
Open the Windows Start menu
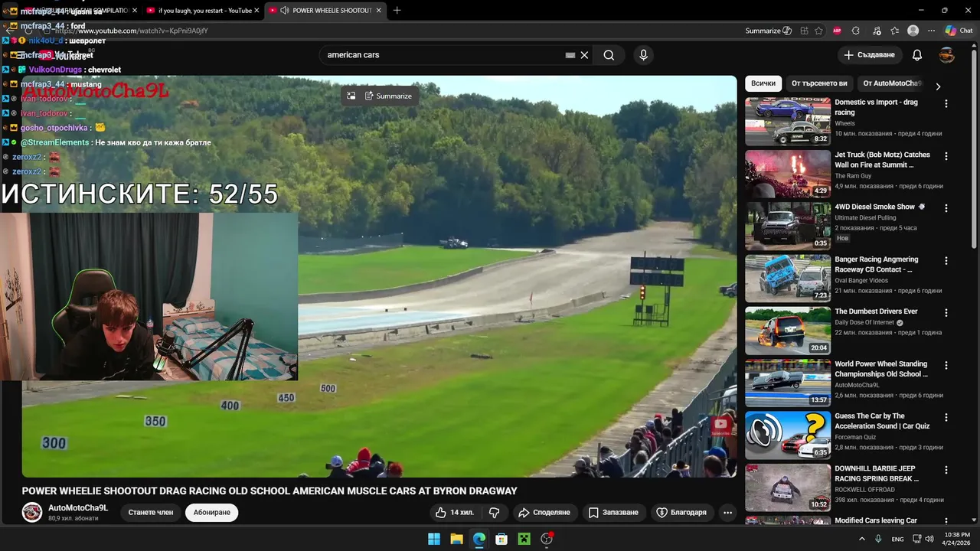click(433, 539)
